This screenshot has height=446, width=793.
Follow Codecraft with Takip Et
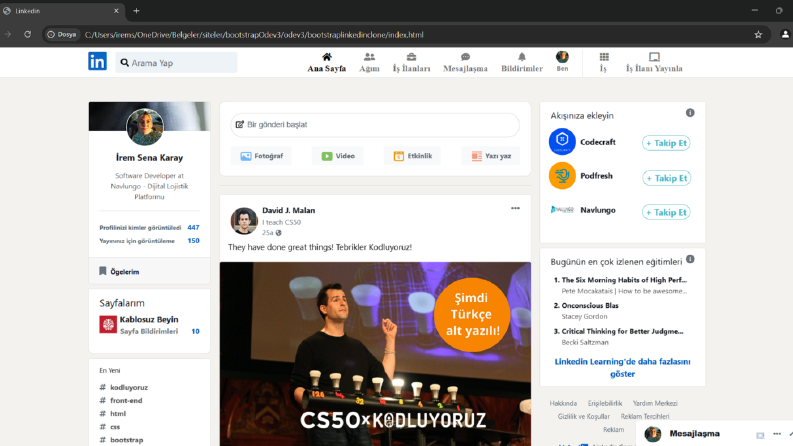click(x=666, y=143)
